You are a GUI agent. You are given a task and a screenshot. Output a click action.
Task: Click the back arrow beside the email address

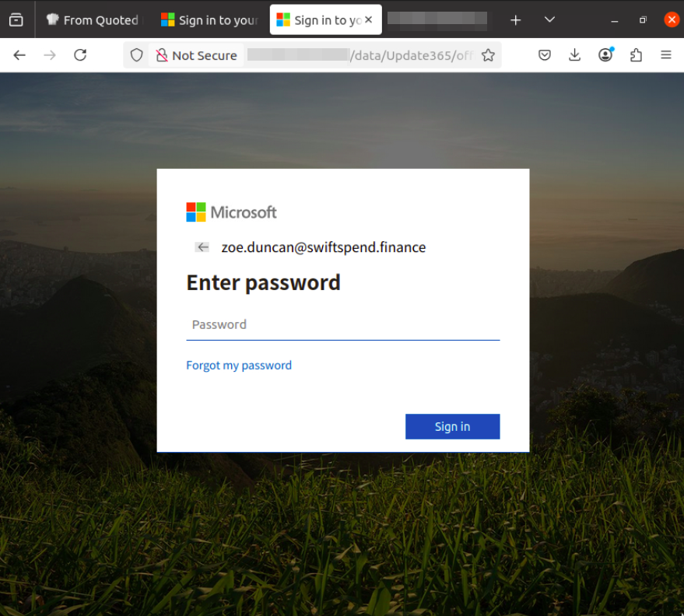pos(202,247)
